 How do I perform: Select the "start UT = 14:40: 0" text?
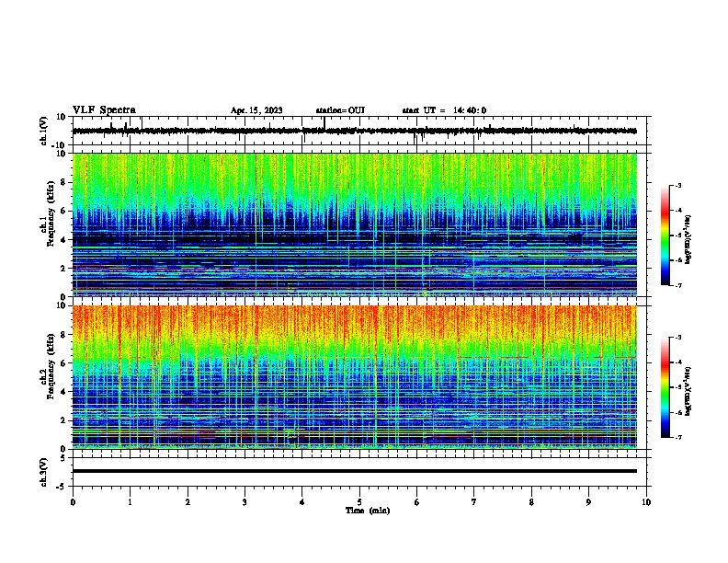click(444, 110)
